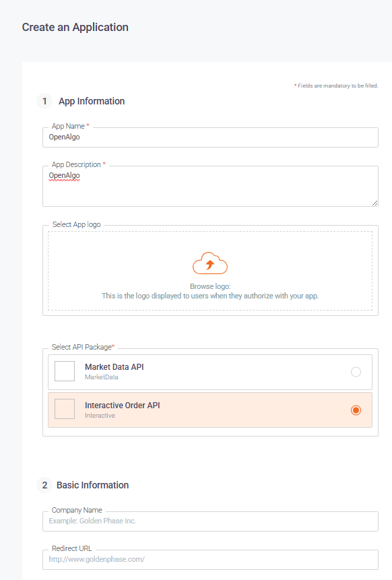Select the Market Data API radio button
The height and width of the screenshot is (580, 392).
(x=356, y=372)
